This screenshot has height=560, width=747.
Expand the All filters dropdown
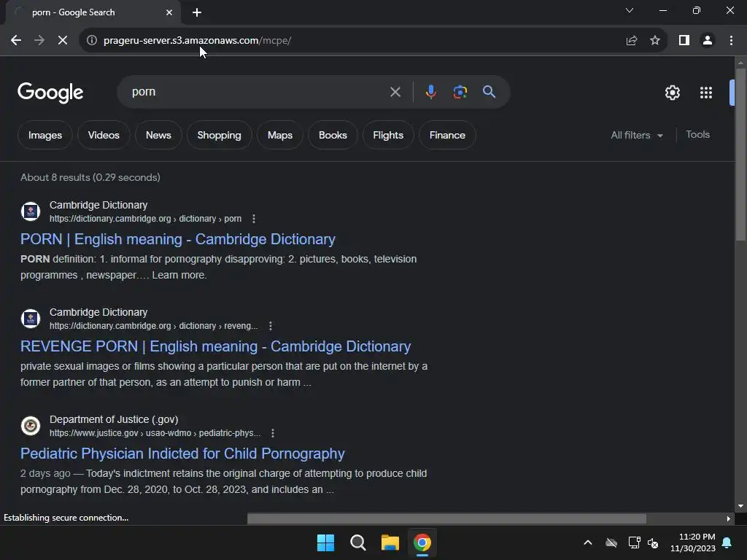637,135
